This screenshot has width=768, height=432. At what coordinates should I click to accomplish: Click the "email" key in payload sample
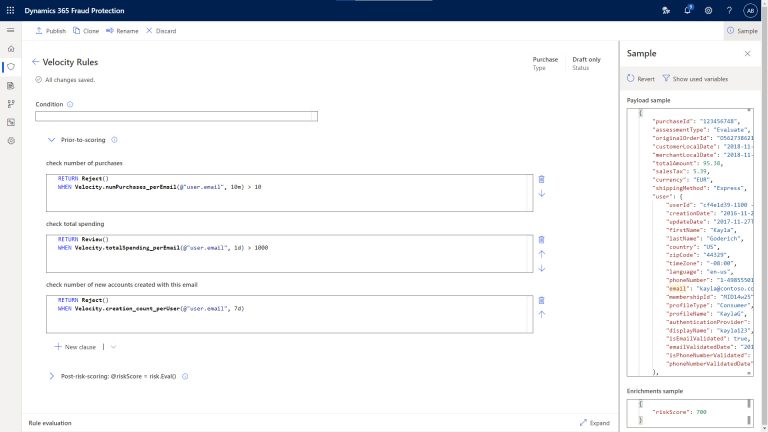coord(677,288)
